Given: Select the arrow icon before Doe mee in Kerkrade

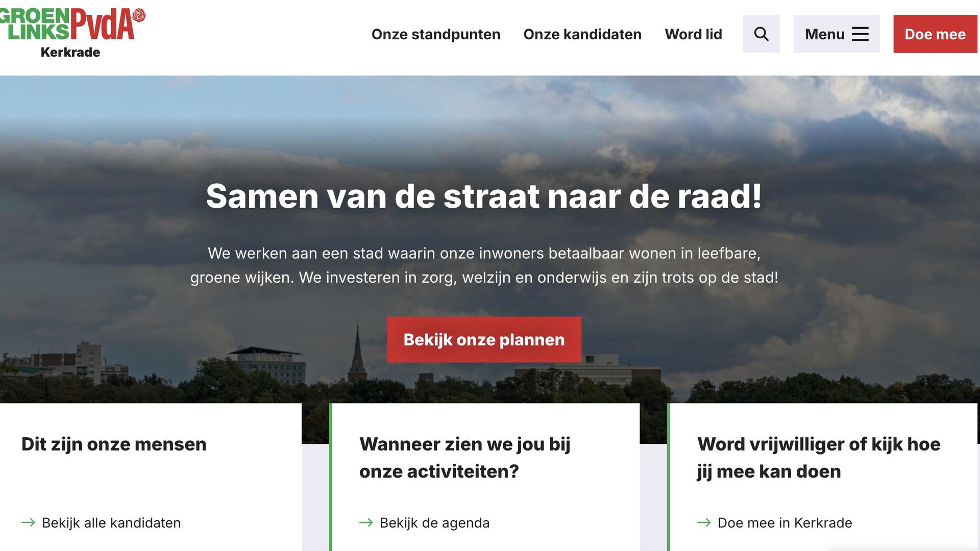Looking at the screenshot, I should click(x=704, y=522).
